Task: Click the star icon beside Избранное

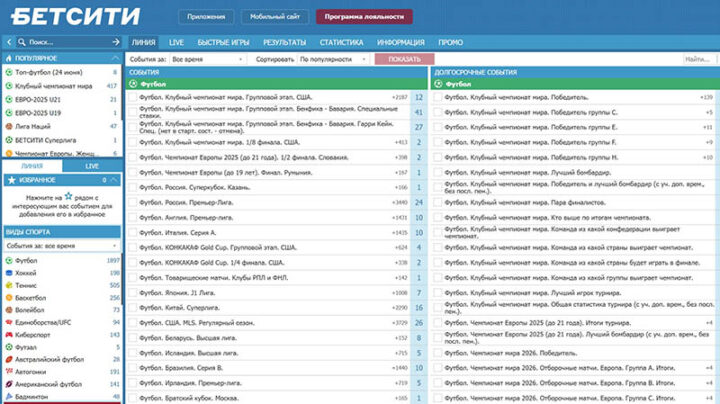Action: coord(9,180)
